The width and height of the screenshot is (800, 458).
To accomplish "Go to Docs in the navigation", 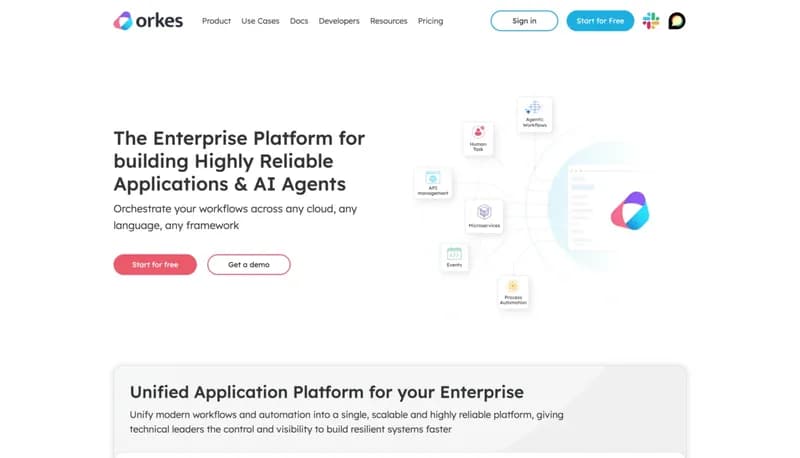I will [x=299, y=21].
